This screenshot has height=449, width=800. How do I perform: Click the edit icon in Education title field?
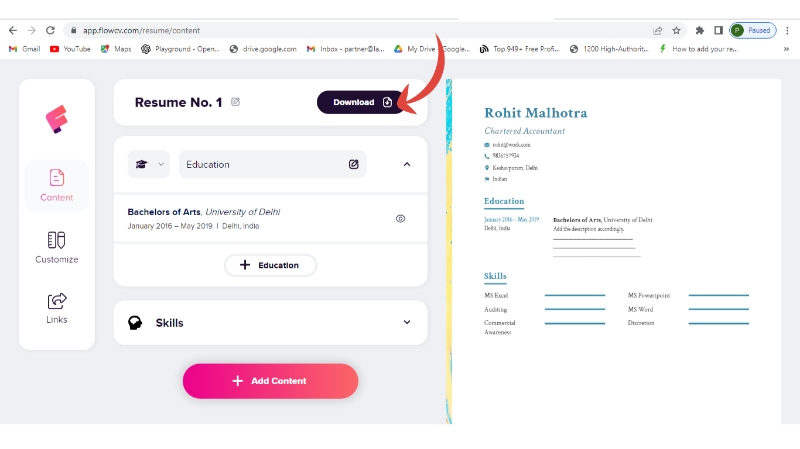[354, 164]
